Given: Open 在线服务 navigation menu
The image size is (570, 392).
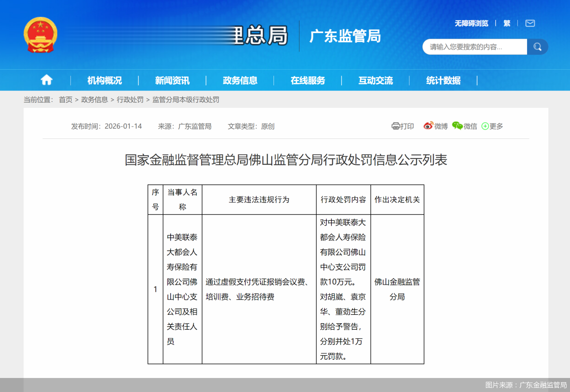Looking at the screenshot, I should pyautogui.click(x=308, y=80).
